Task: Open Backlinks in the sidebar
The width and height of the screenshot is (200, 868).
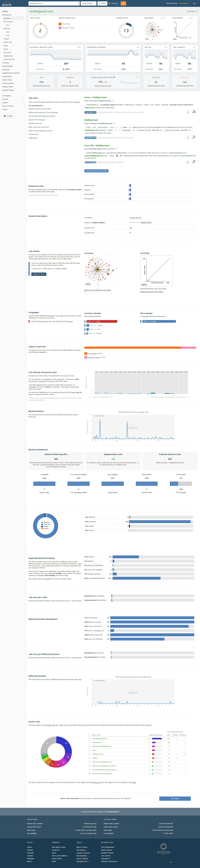Action: click(x=7, y=29)
